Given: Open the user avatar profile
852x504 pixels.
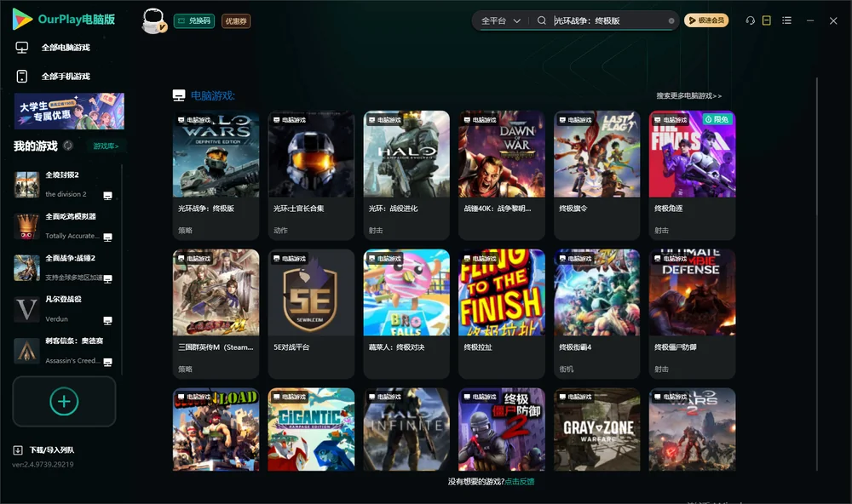Looking at the screenshot, I should tap(153, 20).
